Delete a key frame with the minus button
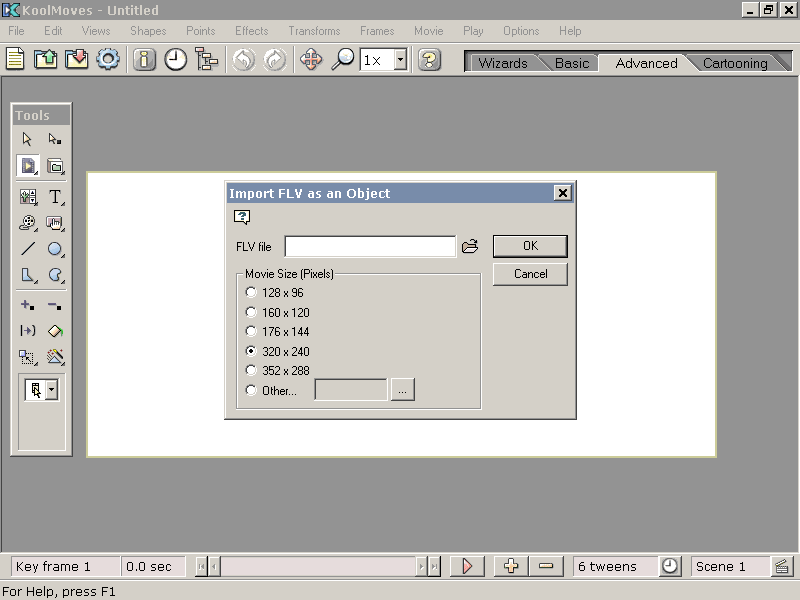800x600 pixels. click(x=546, y=566)
